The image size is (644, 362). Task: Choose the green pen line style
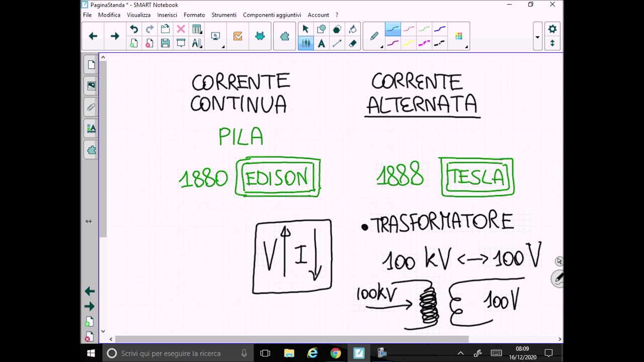[424, 29]
